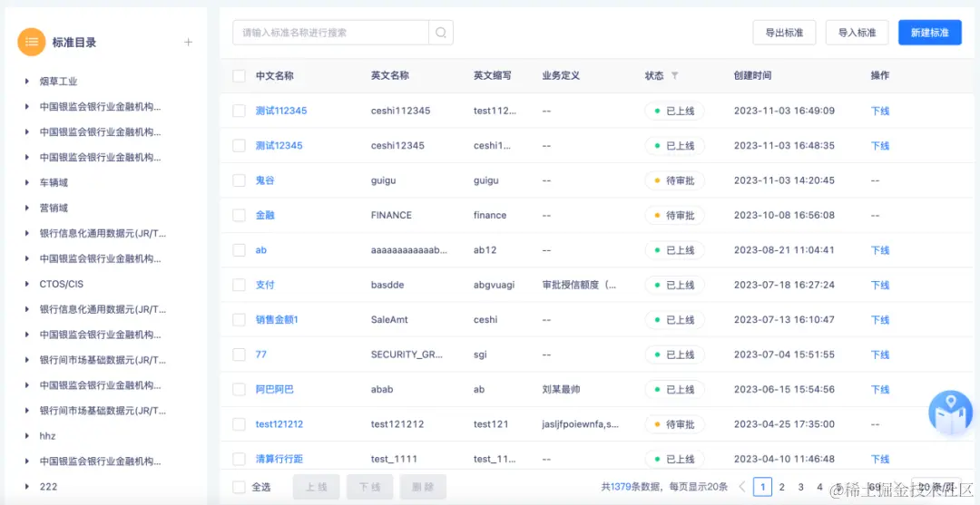The width and height of the screenshot is (980, 505).
Task: Check the box for row 测试12345
Action: (239, 145)
